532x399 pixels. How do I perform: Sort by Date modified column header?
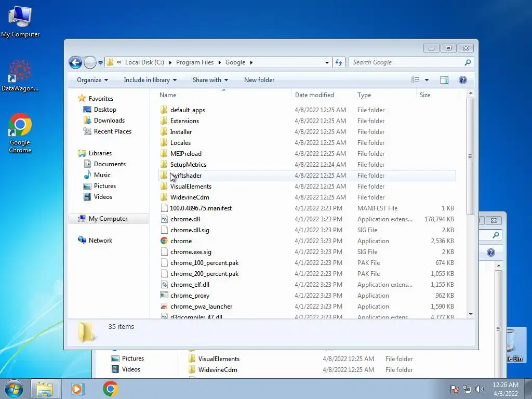[323, 95]
